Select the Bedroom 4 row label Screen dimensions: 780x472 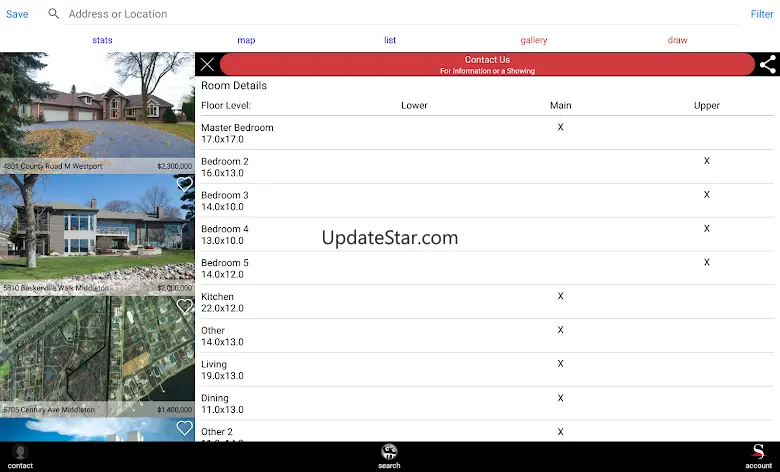[225, 229]
